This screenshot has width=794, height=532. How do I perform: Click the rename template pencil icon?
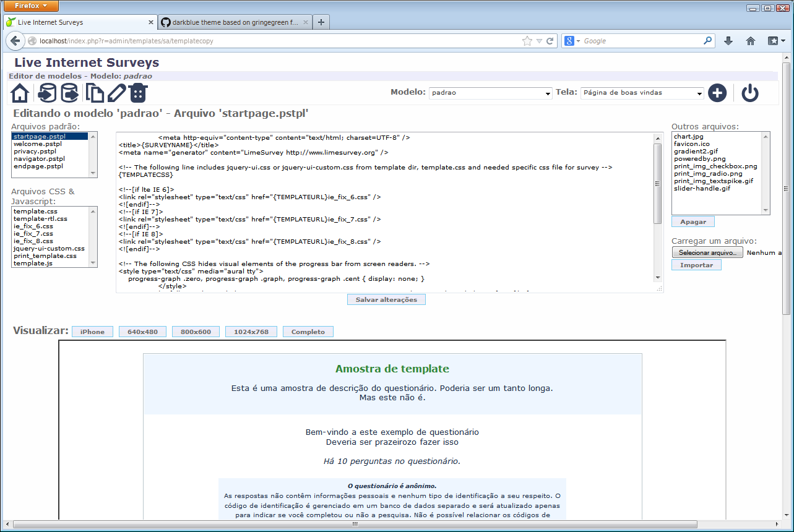click(x=116, y=93)
